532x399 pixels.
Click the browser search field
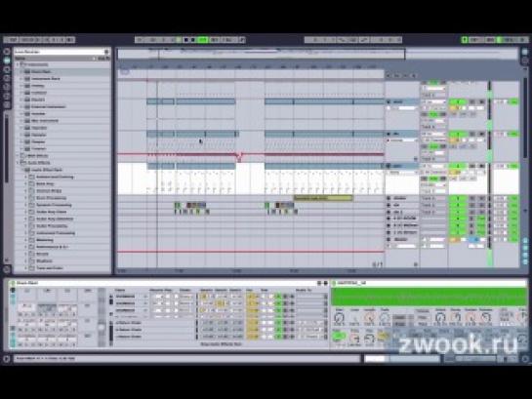click(61, 52)
